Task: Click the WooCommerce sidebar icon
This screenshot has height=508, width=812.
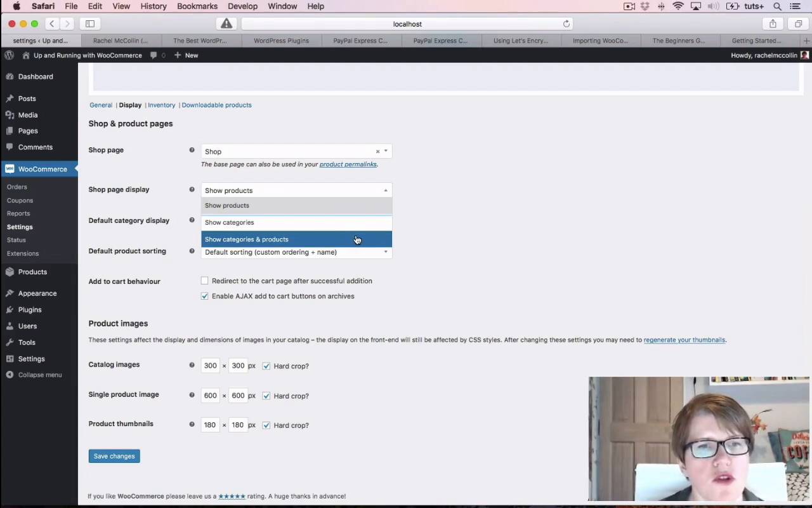Action: point(10,169)
